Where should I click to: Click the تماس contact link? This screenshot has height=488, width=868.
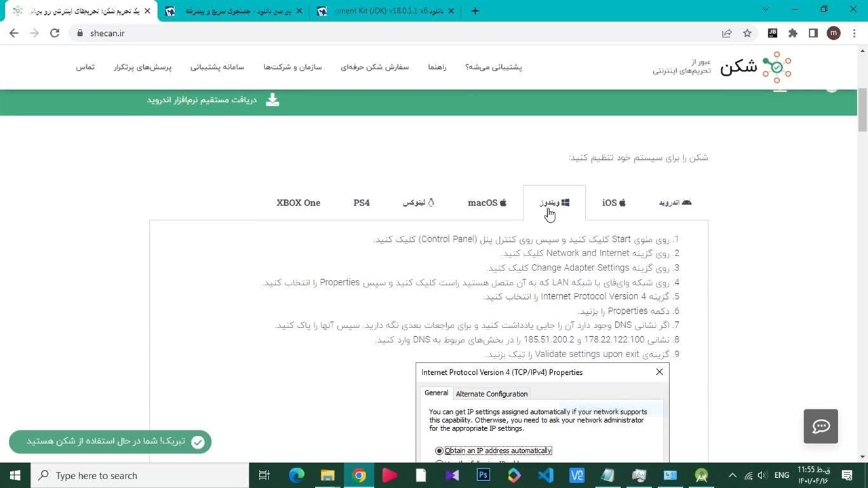tap(85, 67)
